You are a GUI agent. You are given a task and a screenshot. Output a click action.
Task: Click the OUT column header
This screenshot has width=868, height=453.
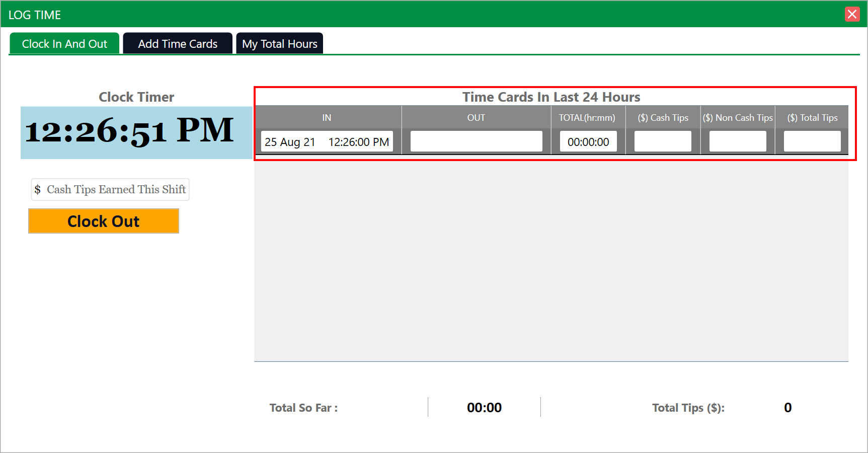(476, 118)
